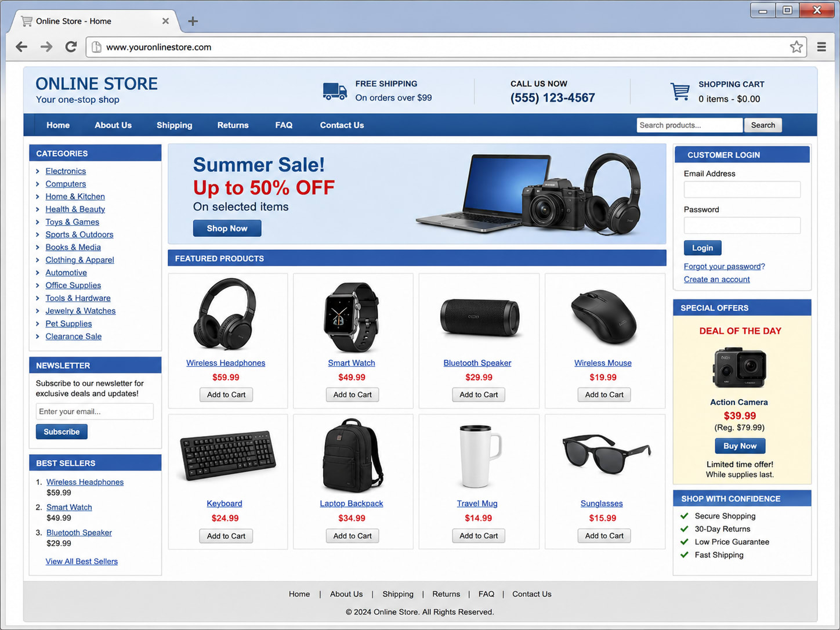This screenshot has height=630, width=840.
Task: Open the Electronics category
Action: (x=66, y=171)
